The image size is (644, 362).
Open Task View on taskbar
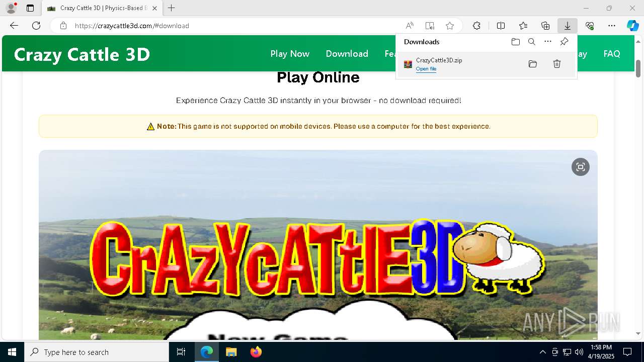[x=181, y=352]
